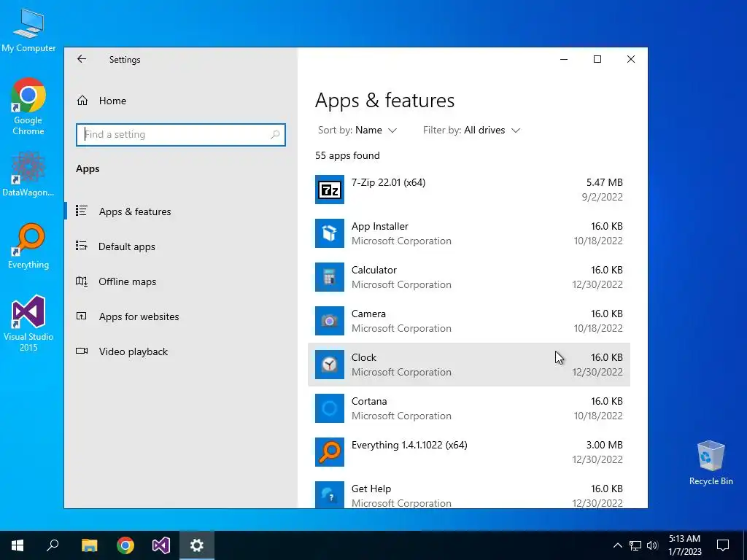Open the Filter by: All drives dropdown
Image resolution: width=747 pixels, height=560 pixels.
472,130
